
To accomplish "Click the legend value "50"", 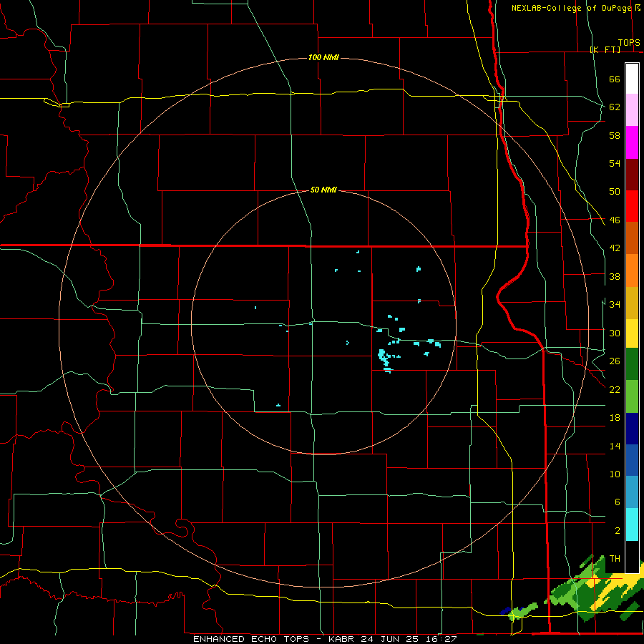I will coord(615,192).
